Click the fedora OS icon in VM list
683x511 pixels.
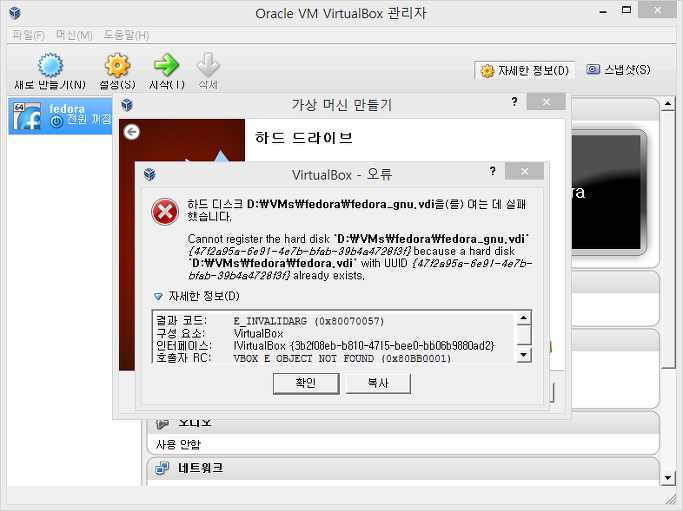tap(27, 116)
